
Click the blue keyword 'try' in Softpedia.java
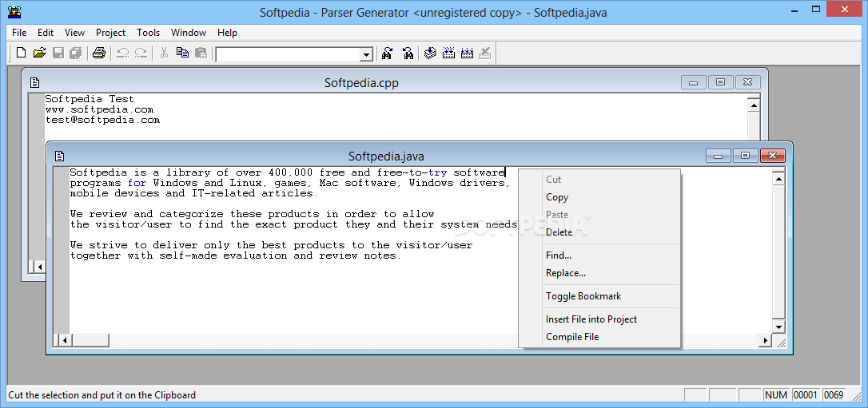[x=437, y=172]
